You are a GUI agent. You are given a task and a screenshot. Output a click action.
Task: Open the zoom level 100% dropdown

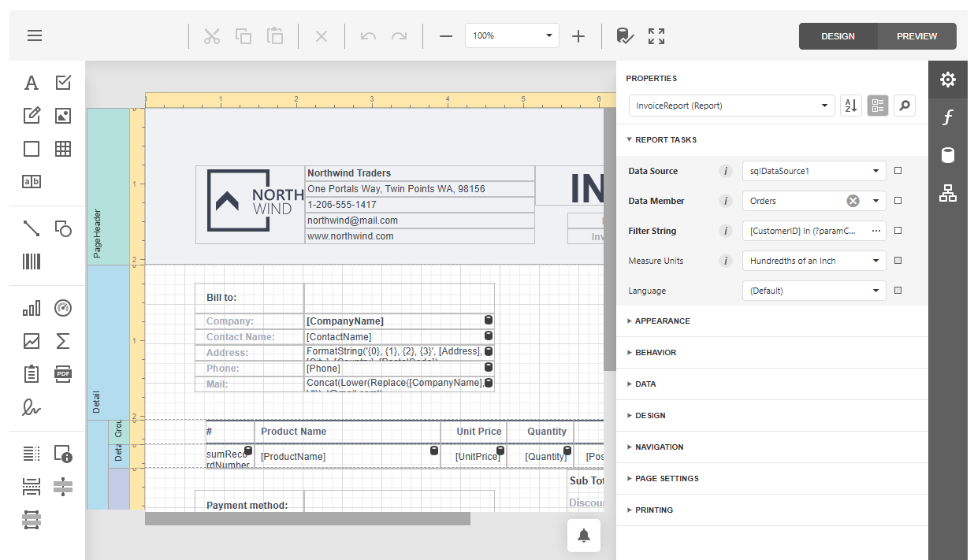tap(548, 35)
